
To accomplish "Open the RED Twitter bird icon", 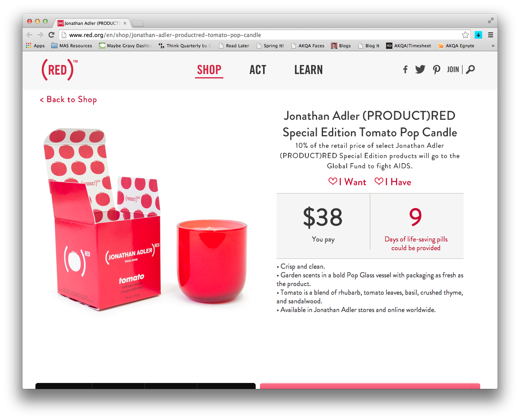I will 420,69.
